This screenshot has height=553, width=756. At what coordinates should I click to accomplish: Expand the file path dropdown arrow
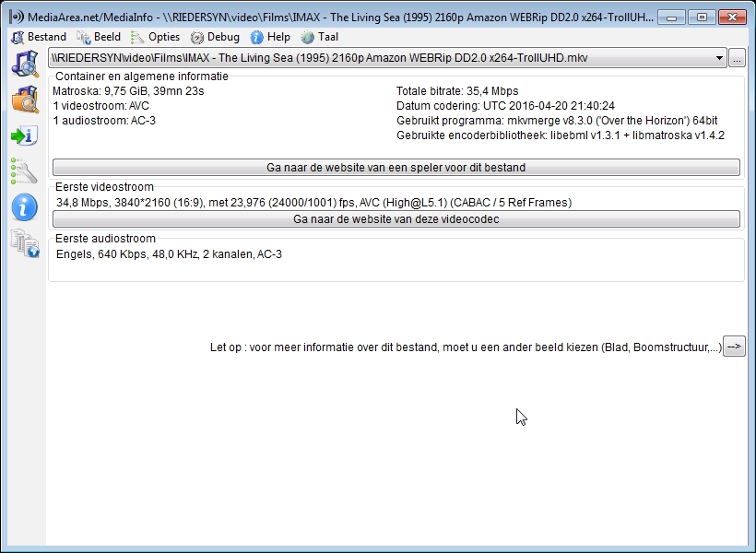pyautogui.click(x=719, y=58)
